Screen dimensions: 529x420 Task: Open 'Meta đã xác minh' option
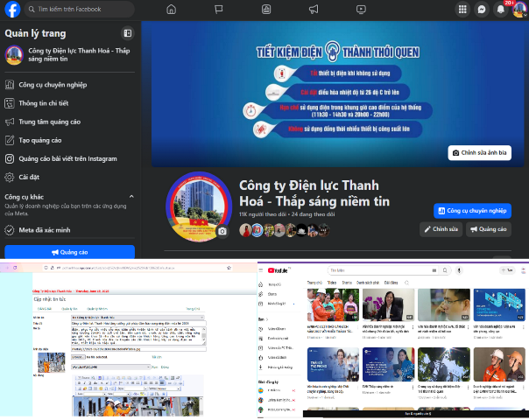[x=69, y=230]
